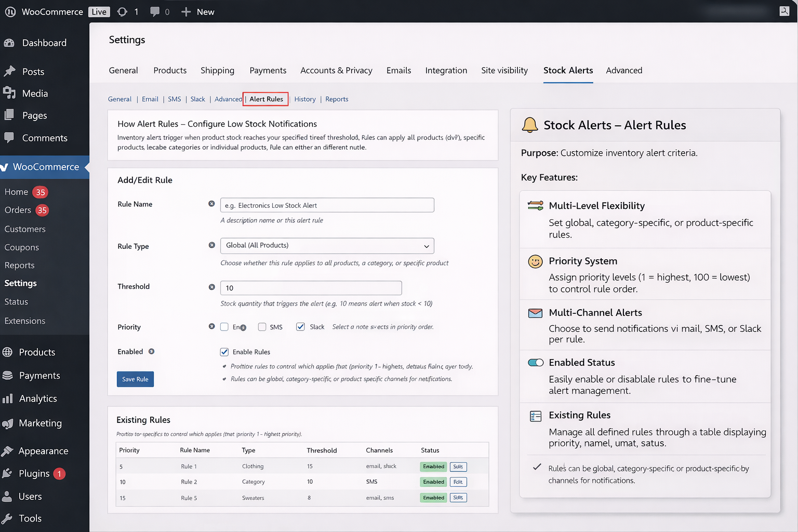Viewport: 798px width, 532px height.
Task: Expand the WooCommerce sidebar menu
Action: pos(46,167)
